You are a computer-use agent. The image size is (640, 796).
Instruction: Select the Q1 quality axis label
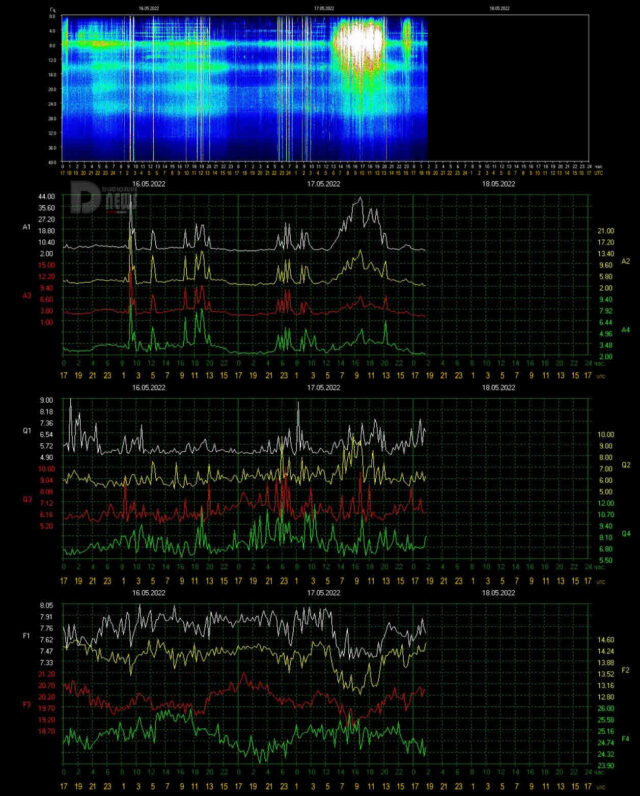tap(27, 431)
